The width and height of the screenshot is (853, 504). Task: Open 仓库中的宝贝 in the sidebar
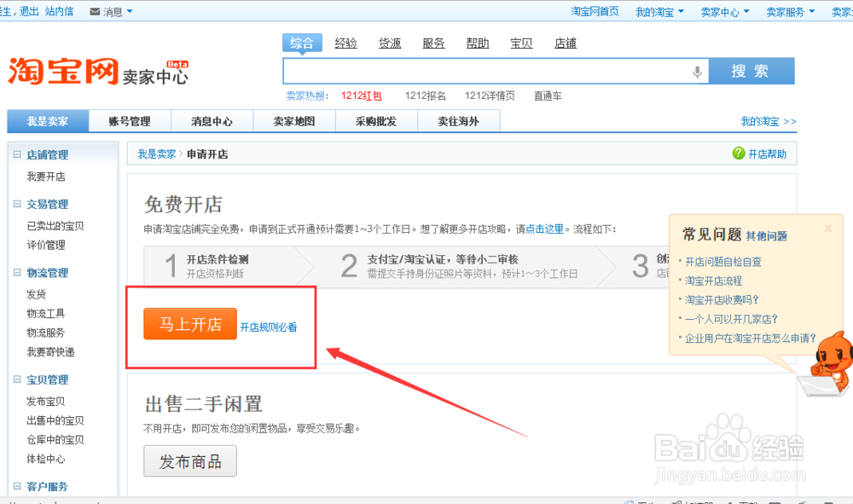55,439
